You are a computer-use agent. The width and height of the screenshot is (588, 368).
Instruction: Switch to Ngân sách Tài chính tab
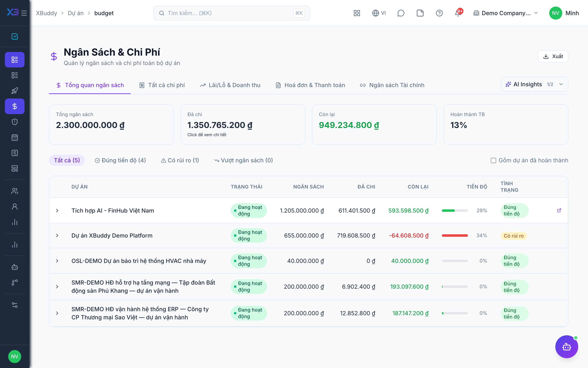coord(392,85)
